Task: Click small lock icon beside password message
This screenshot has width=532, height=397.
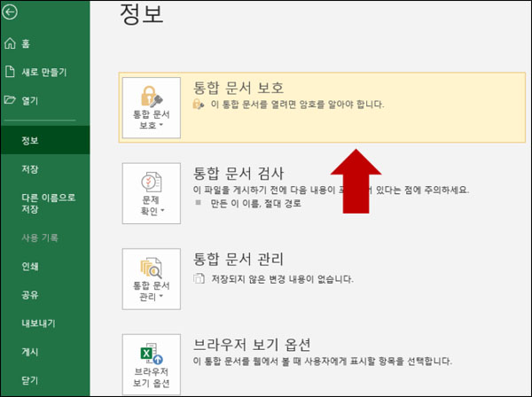Action: tap(198, 104)
